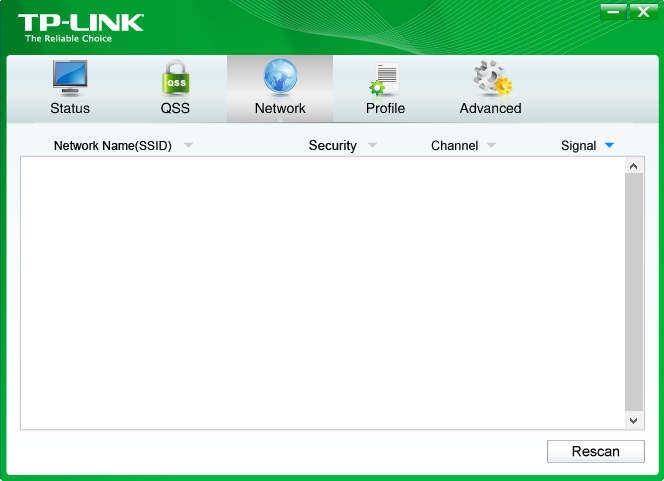Close the TP-LINK utility window
This screenshot has width=664, height=481.
[643, 11]
